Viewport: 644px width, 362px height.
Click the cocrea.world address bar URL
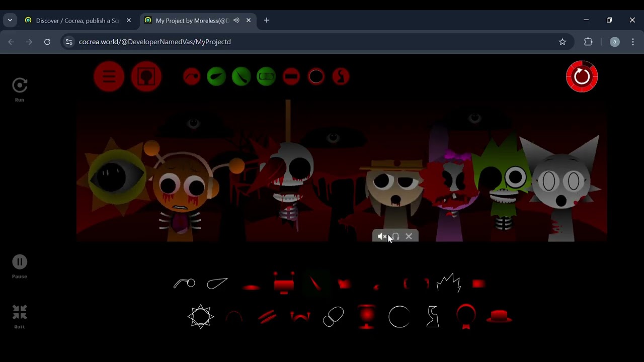click(x=155, y=42)
